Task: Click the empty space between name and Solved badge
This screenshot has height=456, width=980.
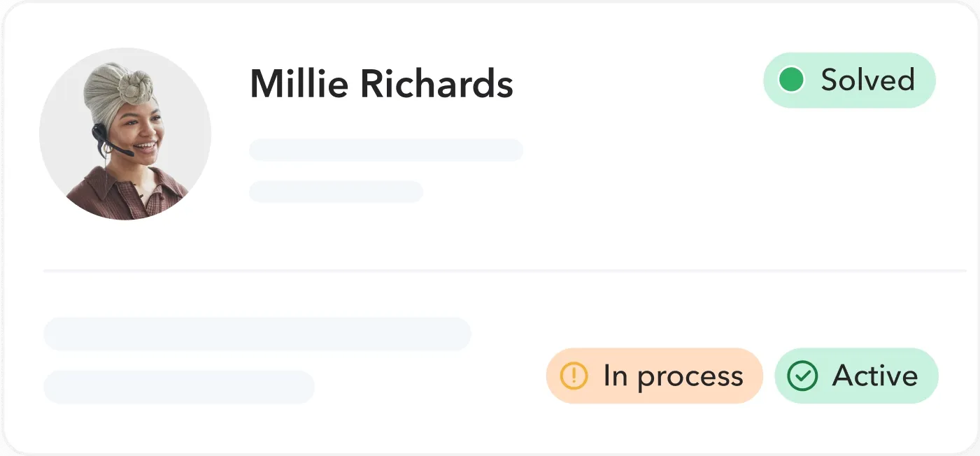Action: [x=637, y=84]
